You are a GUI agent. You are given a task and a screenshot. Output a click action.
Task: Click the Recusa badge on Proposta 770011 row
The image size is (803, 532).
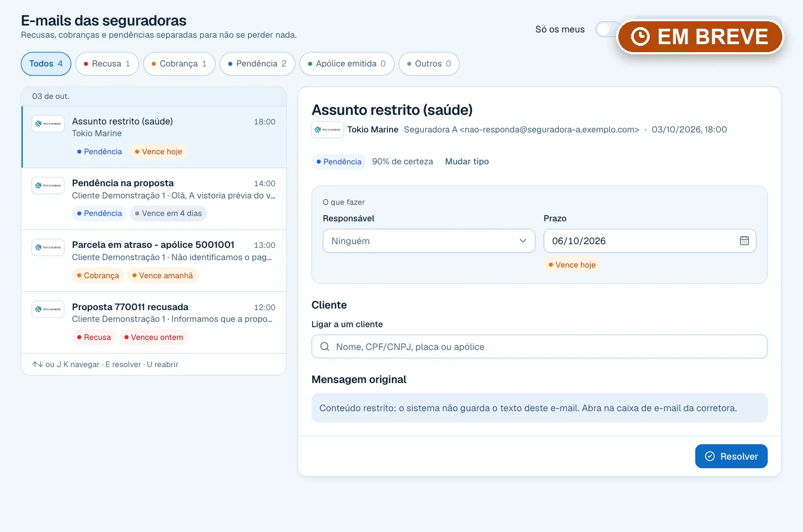click(94, 337)
